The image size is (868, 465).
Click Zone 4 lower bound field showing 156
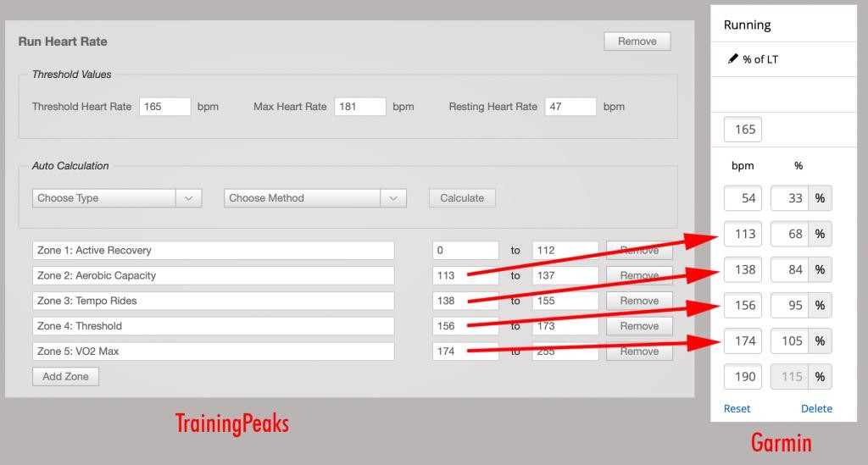point(465,326)
